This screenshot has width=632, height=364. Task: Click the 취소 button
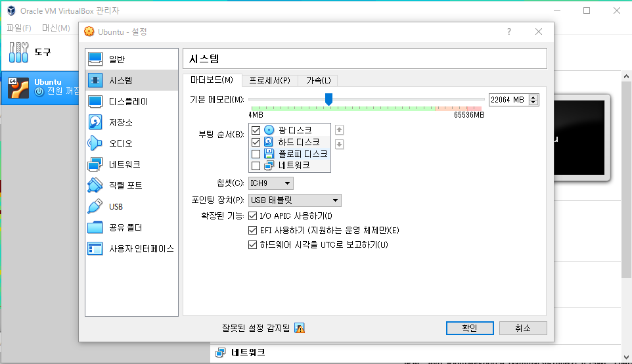coord(523,328)
